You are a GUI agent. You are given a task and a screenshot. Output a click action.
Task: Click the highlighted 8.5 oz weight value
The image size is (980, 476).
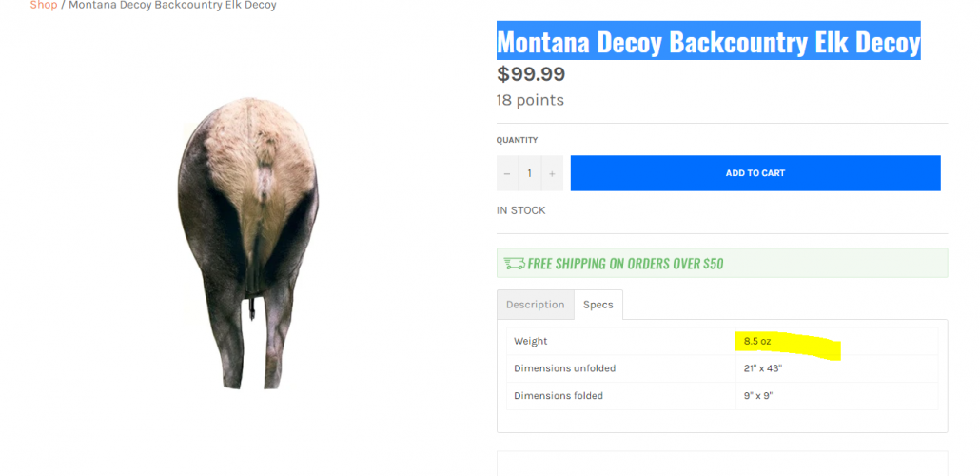pos(758,341)
